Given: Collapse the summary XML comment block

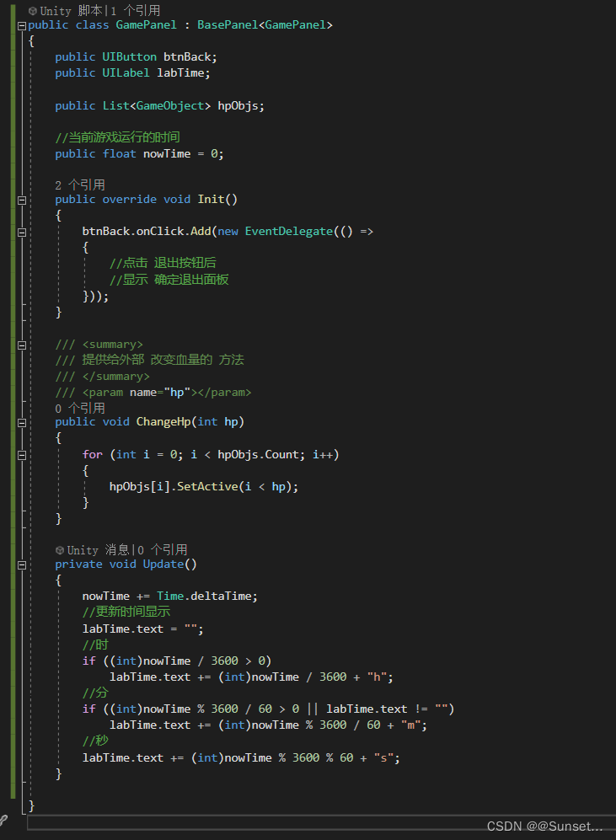Looking at the screenshot, I should (x=21, y=345).
